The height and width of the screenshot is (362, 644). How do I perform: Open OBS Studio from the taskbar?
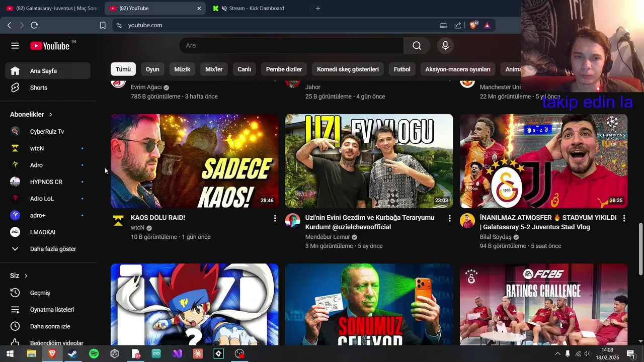coord(239,354)
